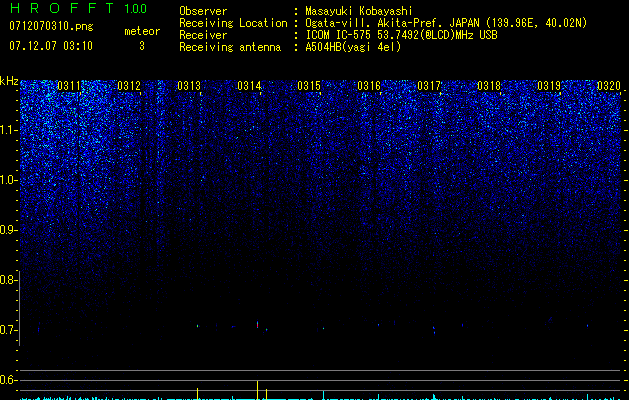Click the 0319 time marker
The image size is (629, 400).
pos(549,86)
